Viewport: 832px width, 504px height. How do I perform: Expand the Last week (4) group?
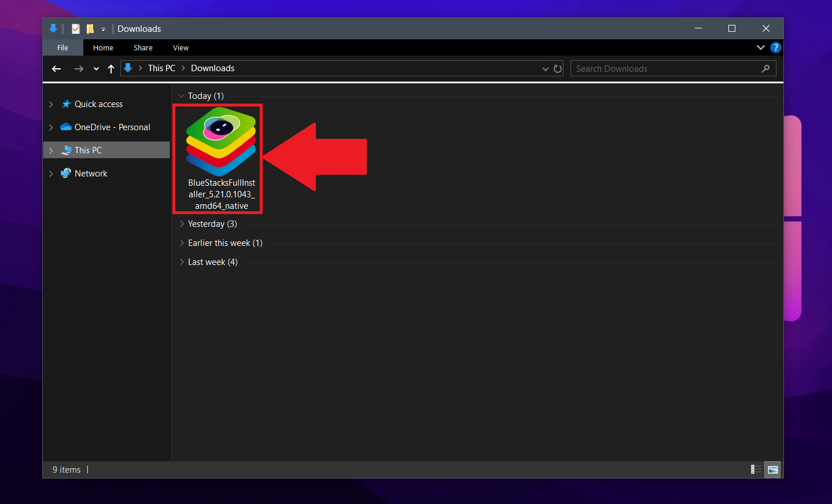tap(181, 262)
